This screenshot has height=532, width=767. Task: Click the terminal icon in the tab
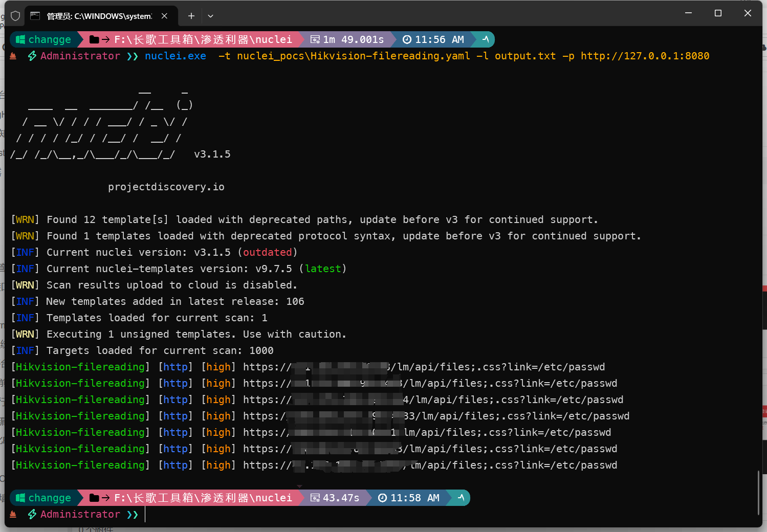[35, 16]
